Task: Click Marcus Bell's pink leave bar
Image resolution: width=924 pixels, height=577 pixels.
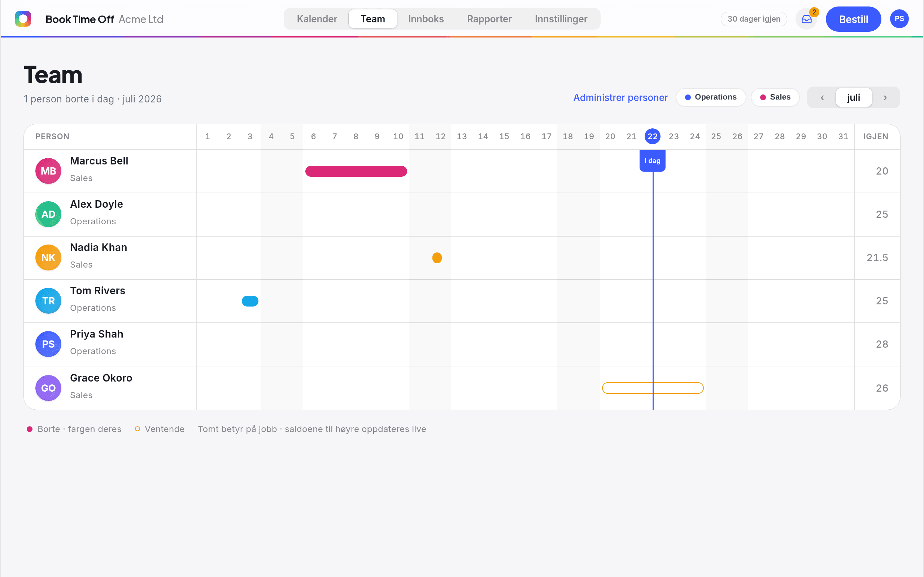Action: pos(356,171)
